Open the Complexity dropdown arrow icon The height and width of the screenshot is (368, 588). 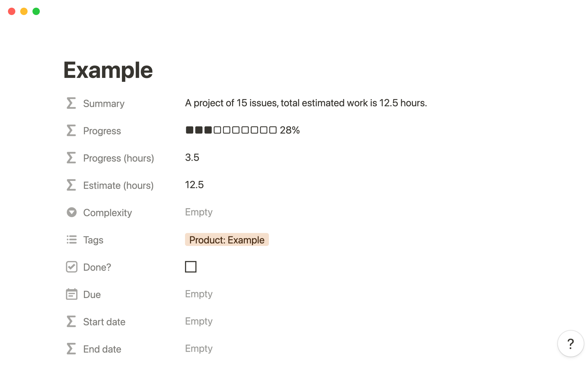pyautogui.click(x=71, y=212)
